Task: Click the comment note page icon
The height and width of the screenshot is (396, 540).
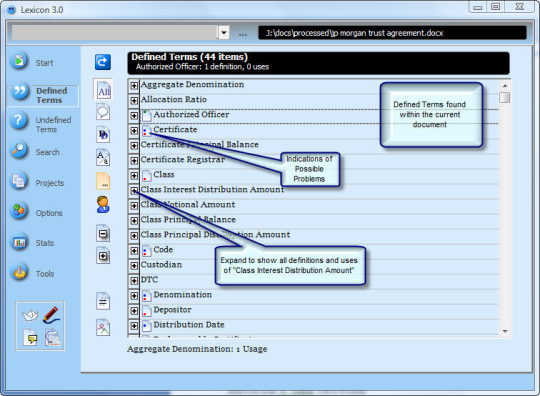Action: 30,337
